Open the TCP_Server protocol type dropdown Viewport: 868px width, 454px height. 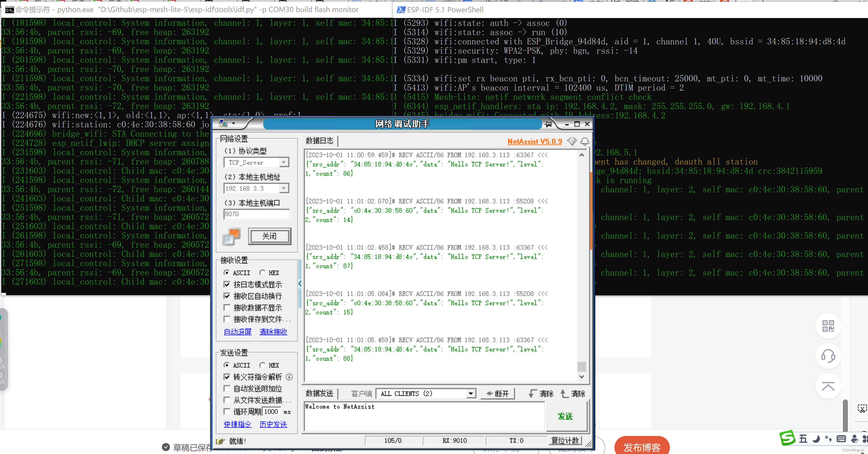click(284, 163)
